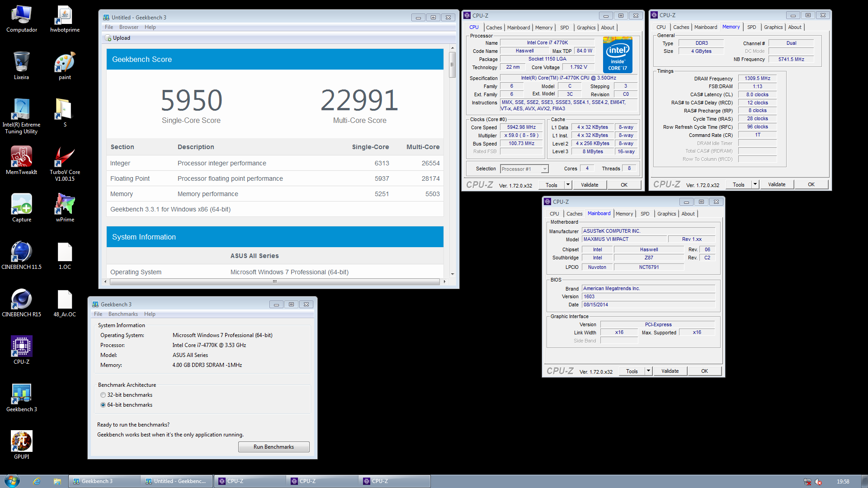
Task: Launch wPrime from the desktop
Action: [65, 208]
